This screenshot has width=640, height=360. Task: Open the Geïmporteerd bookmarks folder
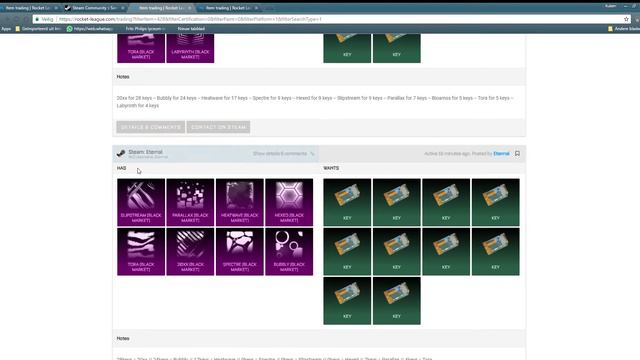click(x=38, y=29)
